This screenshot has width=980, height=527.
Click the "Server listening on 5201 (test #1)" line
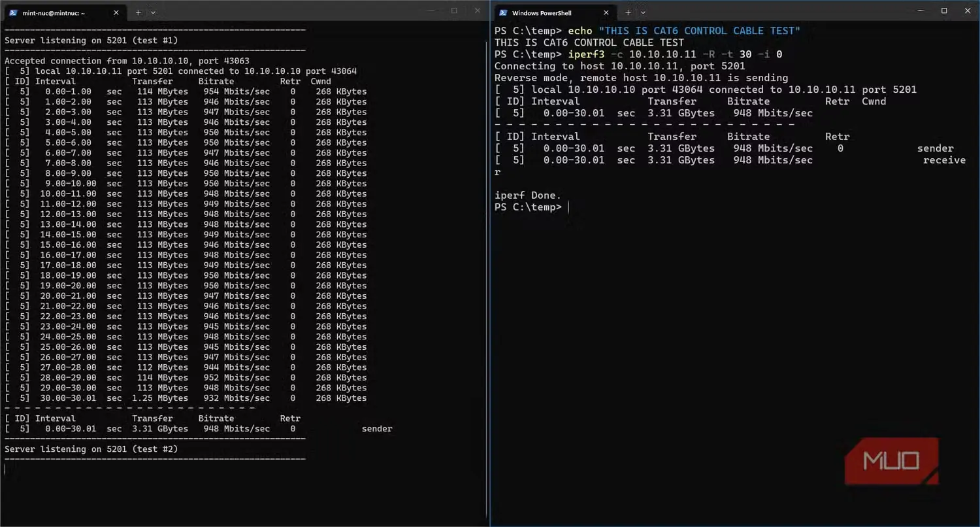91,41
